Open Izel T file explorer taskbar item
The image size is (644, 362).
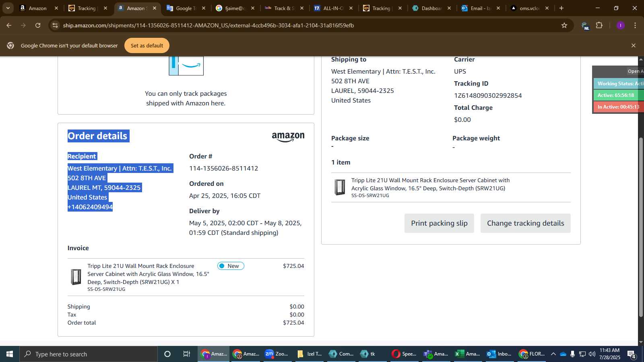click(309, 354)
